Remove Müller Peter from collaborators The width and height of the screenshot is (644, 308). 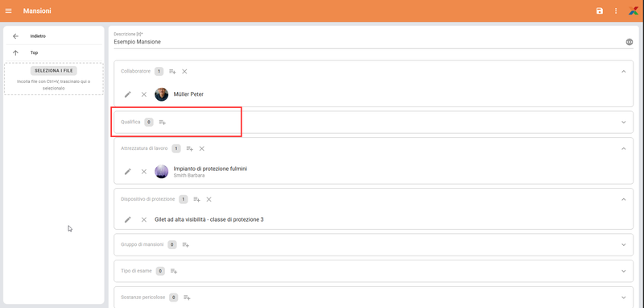(144, 94)
